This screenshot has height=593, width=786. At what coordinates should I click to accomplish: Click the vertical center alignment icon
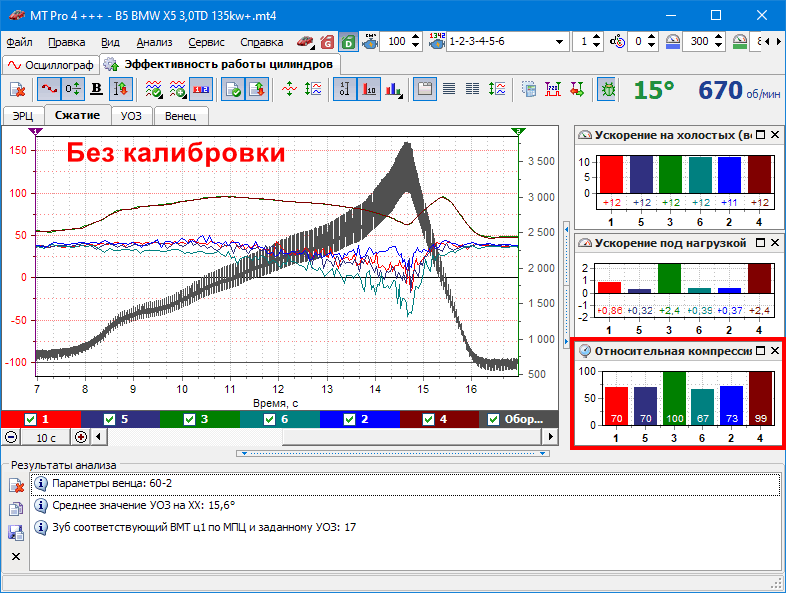[x=289, y=90]
